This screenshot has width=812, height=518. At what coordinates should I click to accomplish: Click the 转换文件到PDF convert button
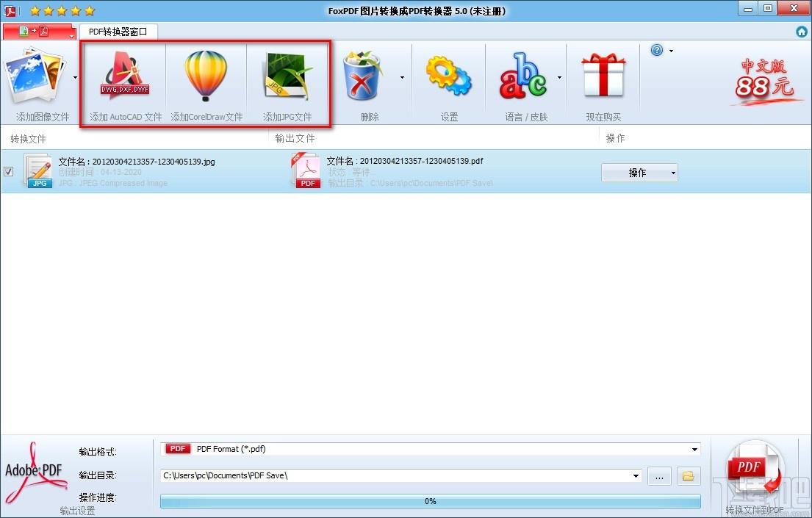(x=753, y=475)
